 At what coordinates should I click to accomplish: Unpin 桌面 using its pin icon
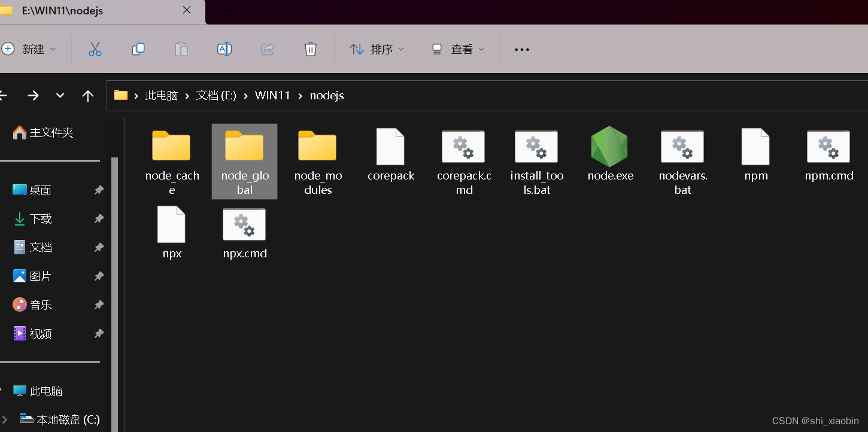(99, 190)
